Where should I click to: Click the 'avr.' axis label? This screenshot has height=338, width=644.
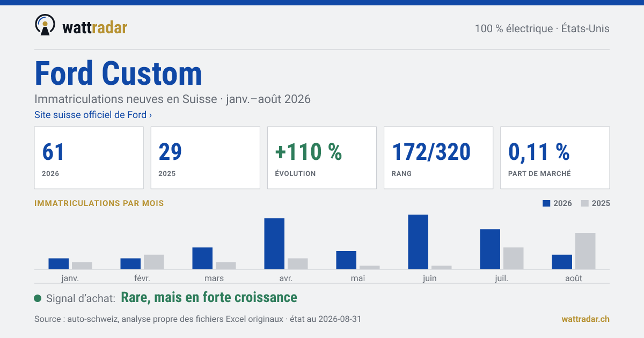pyautogui.click(x=286, y=278)
